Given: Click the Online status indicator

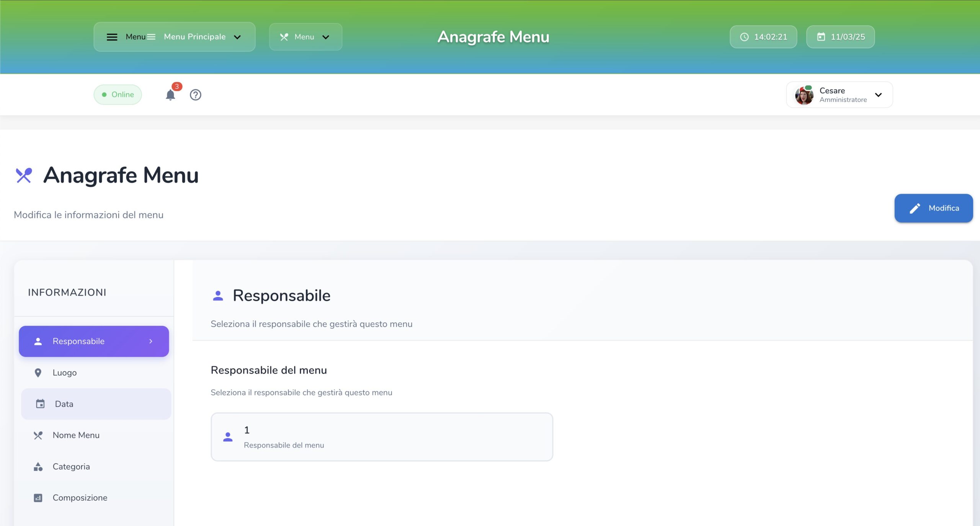Looking at the screenshot, I should click(x=118, y=95).
